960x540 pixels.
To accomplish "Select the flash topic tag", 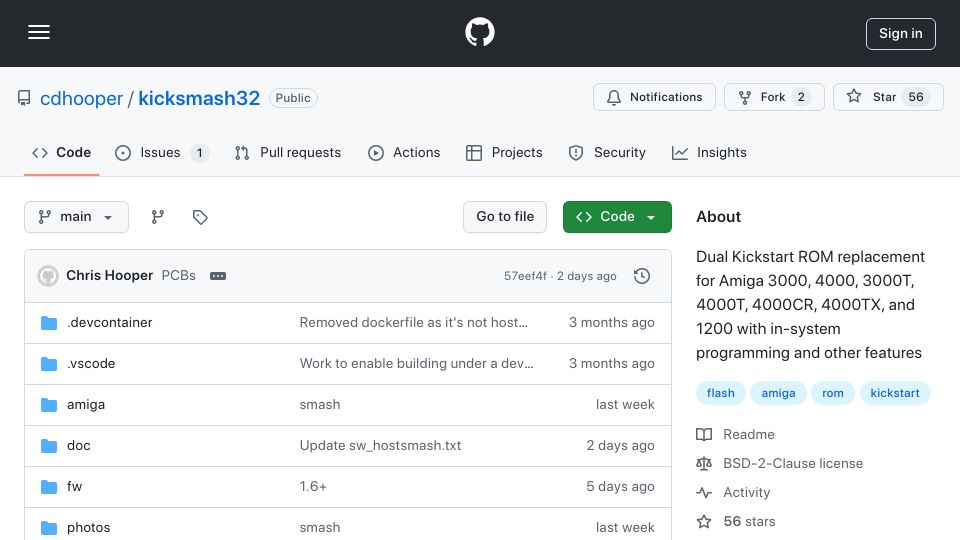I will click(721, 393).
